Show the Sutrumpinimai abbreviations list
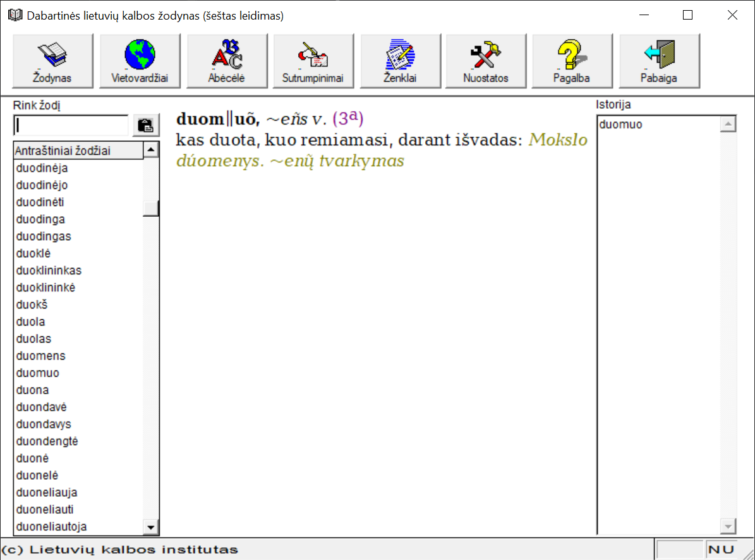Image resolution: width=755 pixels, height=560 pixels. click(313, 61)
